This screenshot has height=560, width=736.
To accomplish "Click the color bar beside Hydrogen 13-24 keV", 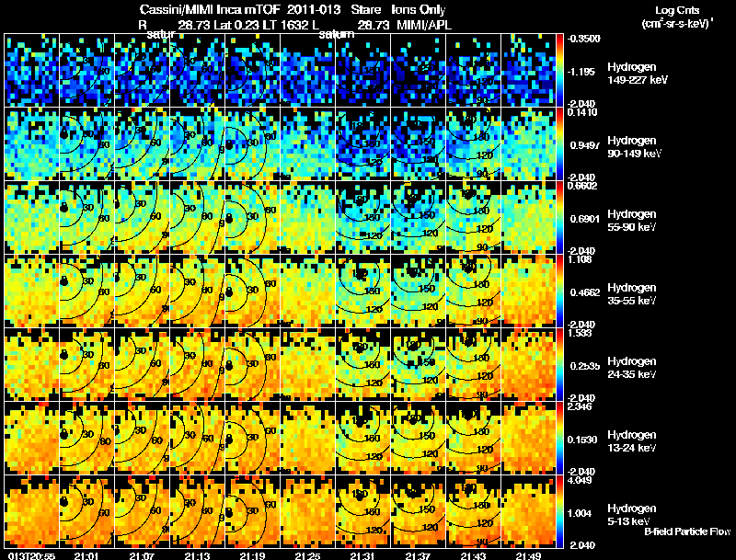I will point(559,439).
